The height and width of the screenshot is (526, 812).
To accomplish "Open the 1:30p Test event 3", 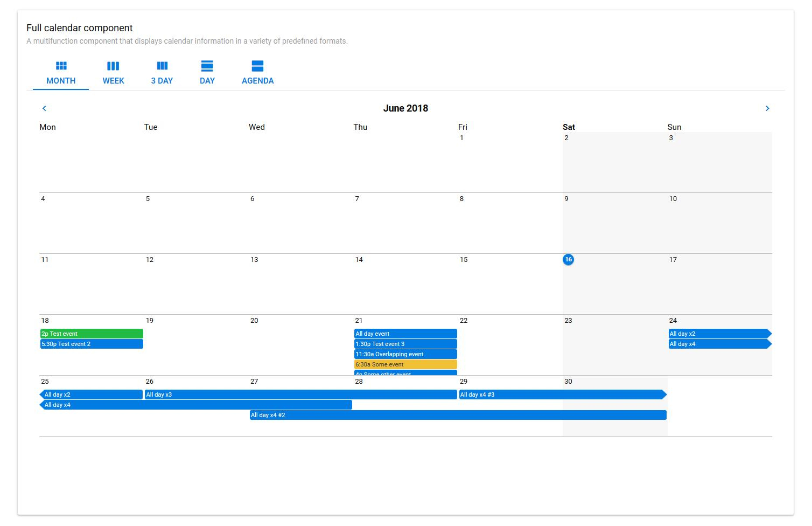I will (405, 344).
